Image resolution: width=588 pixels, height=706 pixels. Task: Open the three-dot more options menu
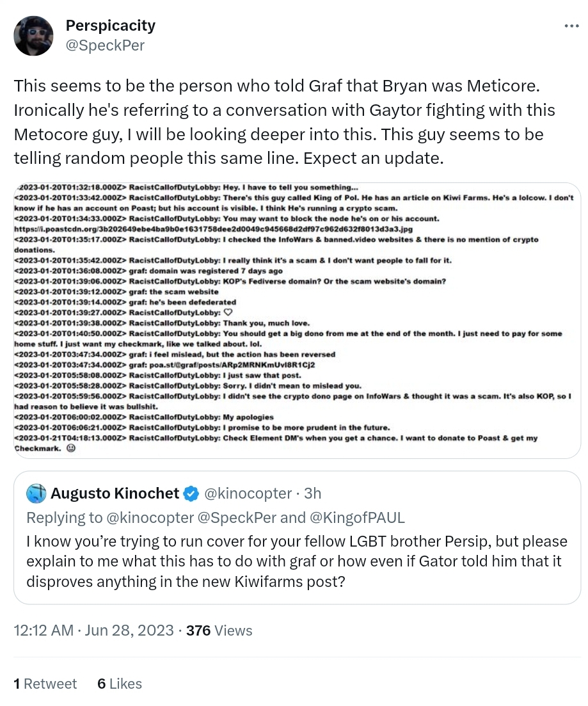(x=571, y=26)
